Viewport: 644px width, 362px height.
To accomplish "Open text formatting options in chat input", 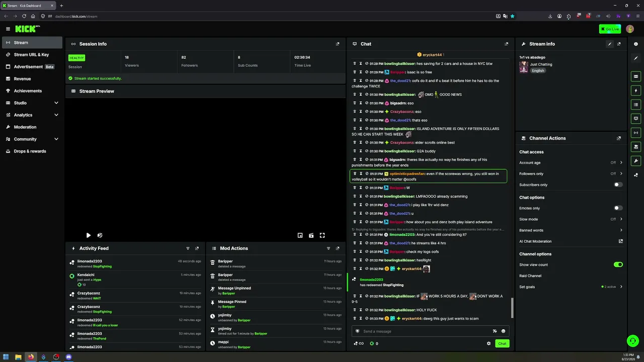I will (x=495, y=331).
